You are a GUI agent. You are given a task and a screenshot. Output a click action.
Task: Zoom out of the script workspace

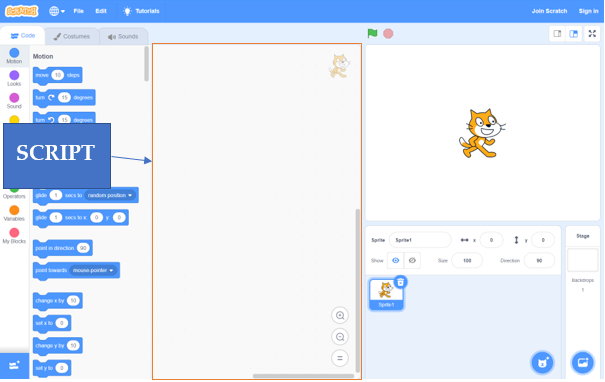(340, 337)
